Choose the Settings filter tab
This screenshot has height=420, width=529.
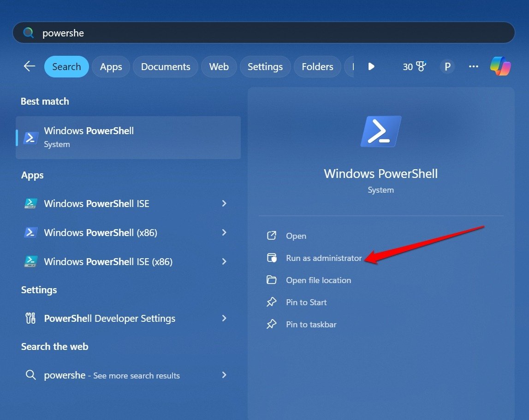[265, 67]
